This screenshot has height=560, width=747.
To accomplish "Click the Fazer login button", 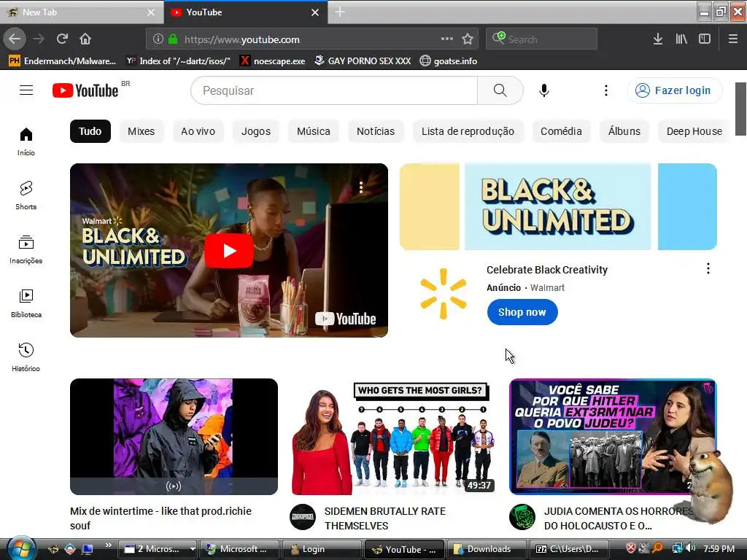I will 675,90.
